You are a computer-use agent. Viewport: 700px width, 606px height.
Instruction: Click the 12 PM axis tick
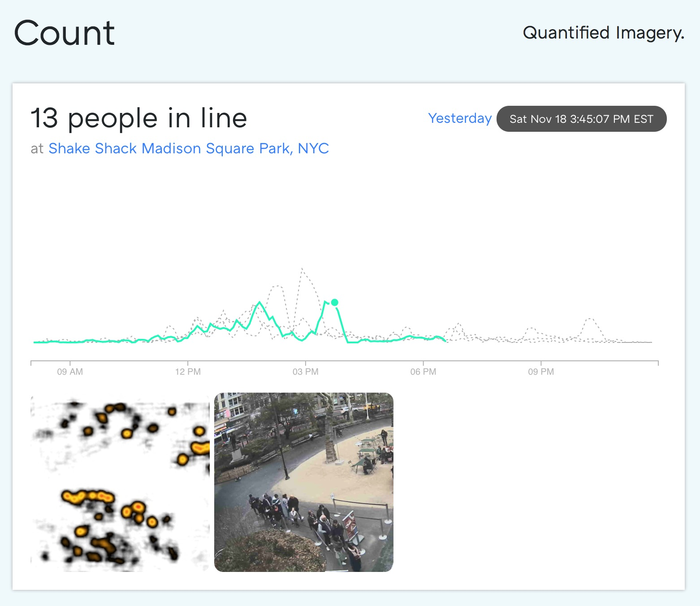188,372
